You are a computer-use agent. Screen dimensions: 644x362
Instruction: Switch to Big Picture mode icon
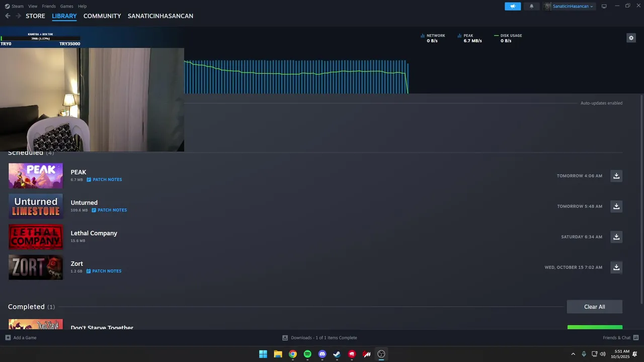604,6
